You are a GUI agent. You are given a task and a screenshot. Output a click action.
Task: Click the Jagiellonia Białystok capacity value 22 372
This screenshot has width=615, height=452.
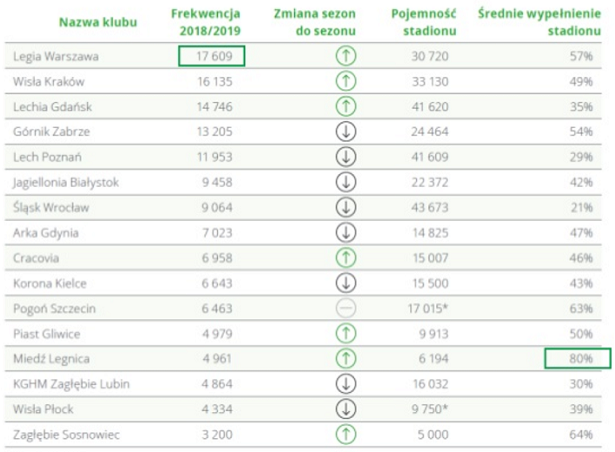click(430, 182)
